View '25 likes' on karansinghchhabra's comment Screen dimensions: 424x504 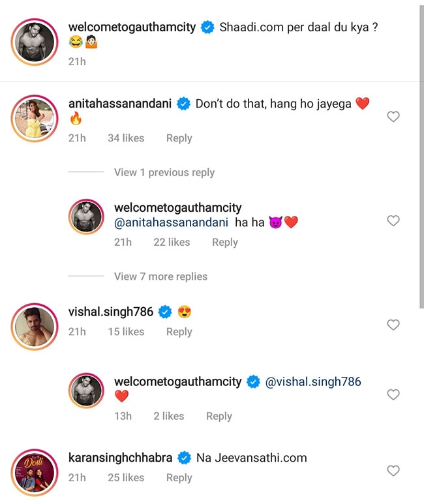pyautogui.click(x=126, y=478)
